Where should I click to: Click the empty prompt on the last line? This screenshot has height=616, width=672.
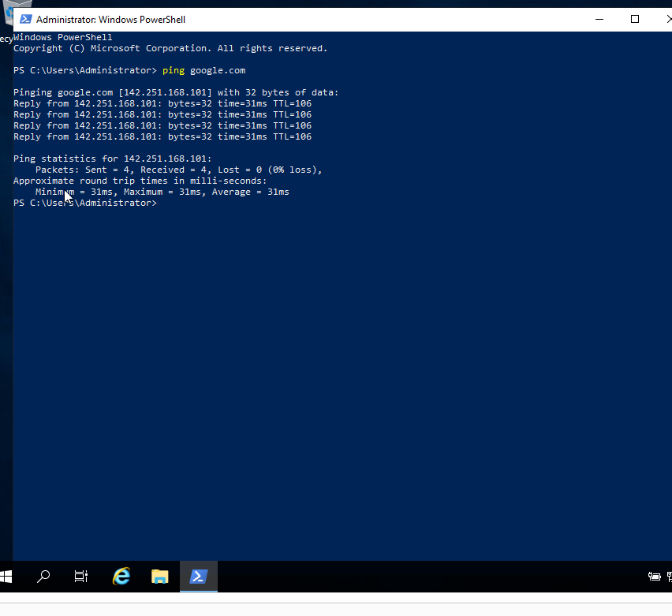pyautogui.click(x=85, y=203)
